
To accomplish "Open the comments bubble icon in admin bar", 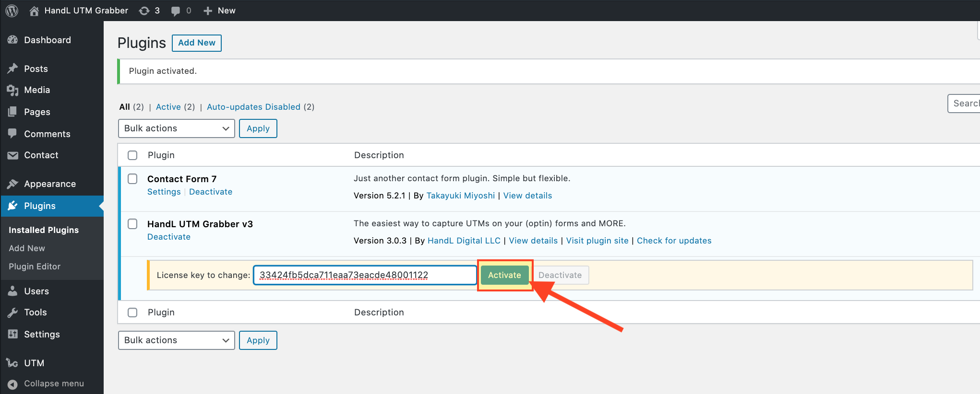I will click(x=176, y=11).
